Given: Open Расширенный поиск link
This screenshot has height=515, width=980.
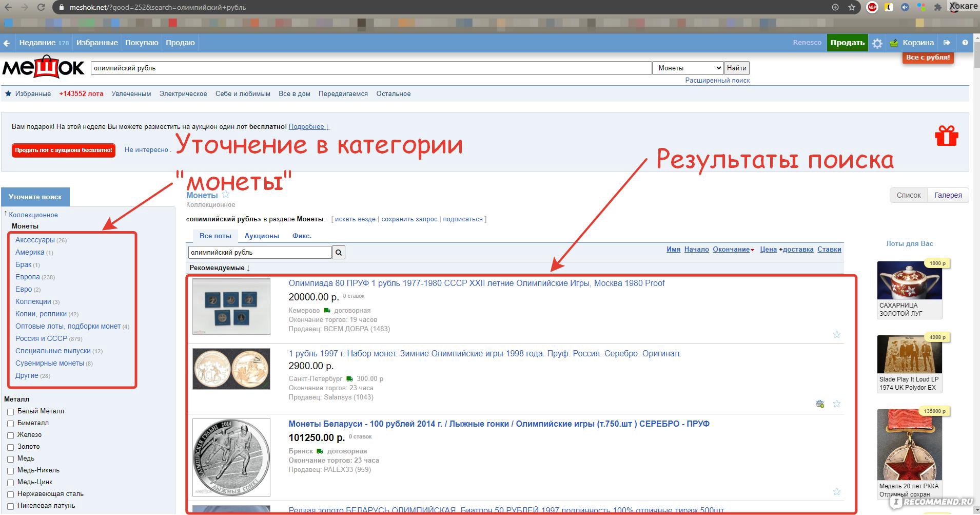Looking at the screenshot, I should click(717, 81).
